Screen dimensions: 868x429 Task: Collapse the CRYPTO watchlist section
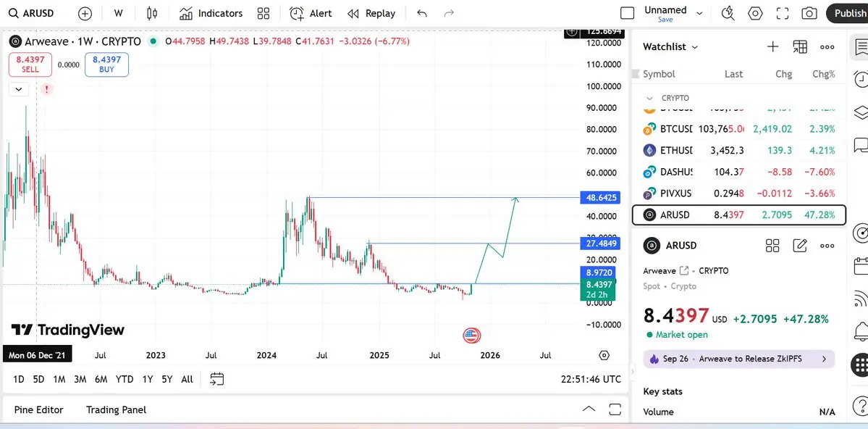coord(650,98)
